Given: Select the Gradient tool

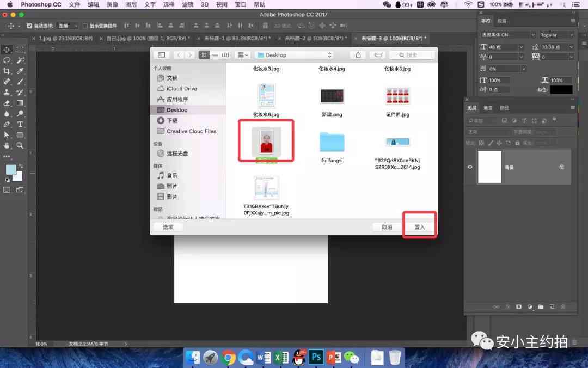Looking at the screenshot, I should [x=20, y=103].
